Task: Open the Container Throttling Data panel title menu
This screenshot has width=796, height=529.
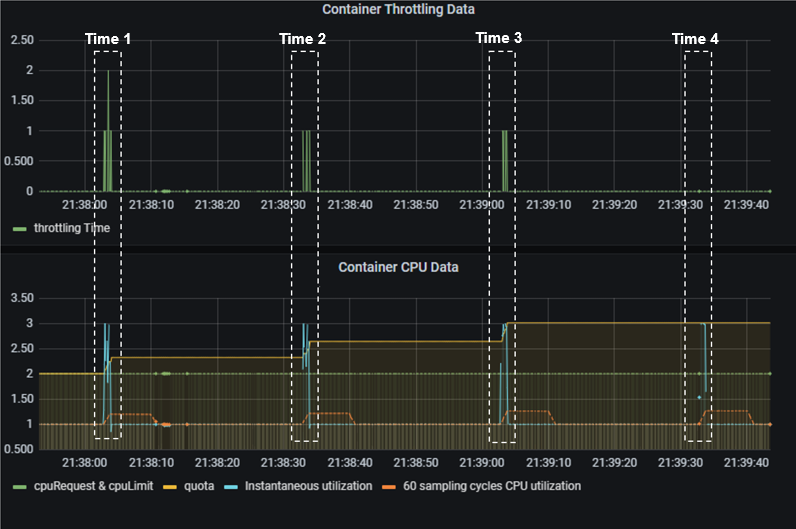Action: (x=398, y=9)
